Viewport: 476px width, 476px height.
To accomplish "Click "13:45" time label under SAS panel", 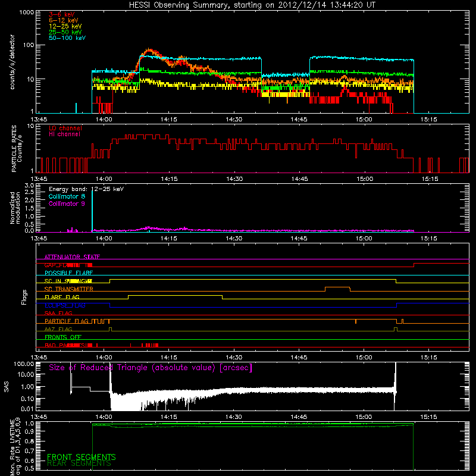I will (39, 417).
